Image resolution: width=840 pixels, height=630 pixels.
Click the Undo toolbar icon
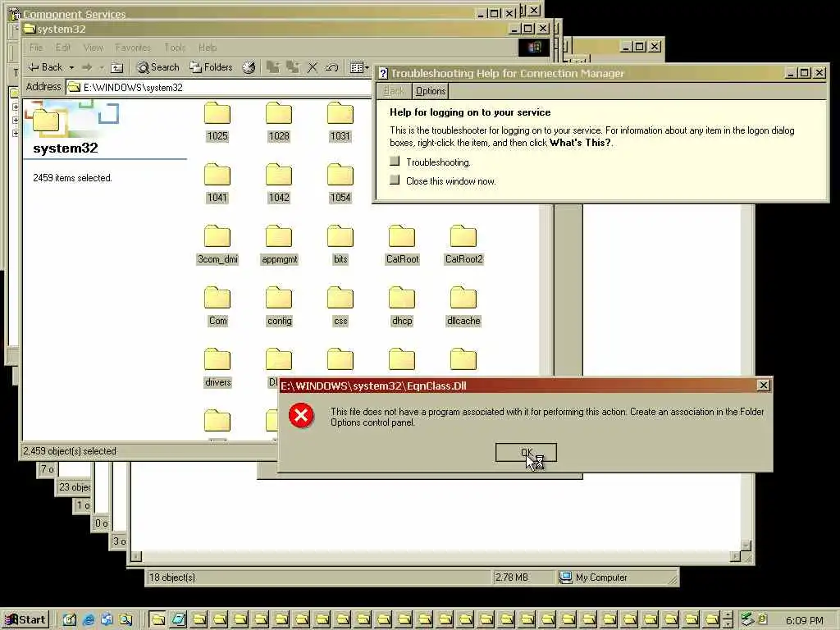(x=331, y=67)
